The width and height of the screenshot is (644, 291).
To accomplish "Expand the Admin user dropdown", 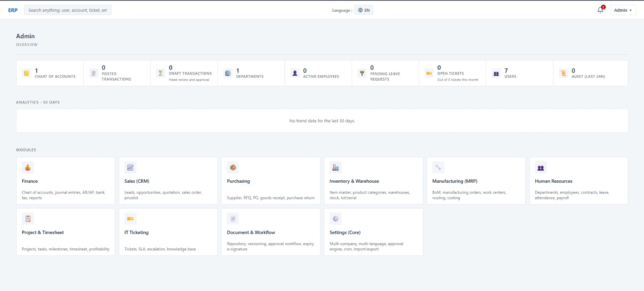I will point(623,10).
